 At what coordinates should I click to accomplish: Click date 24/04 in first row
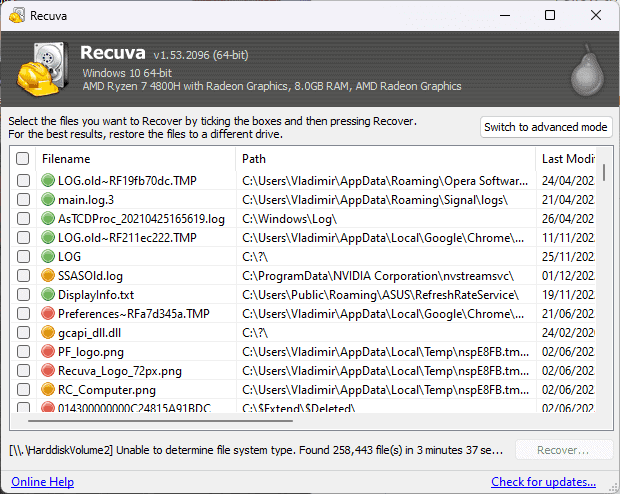tap(568, 181)
